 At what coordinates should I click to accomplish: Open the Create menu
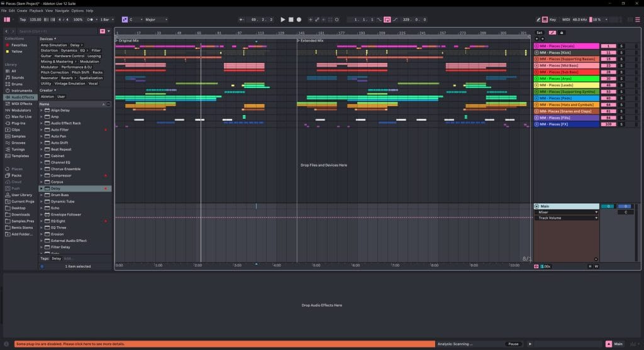[x=22, y=11]
